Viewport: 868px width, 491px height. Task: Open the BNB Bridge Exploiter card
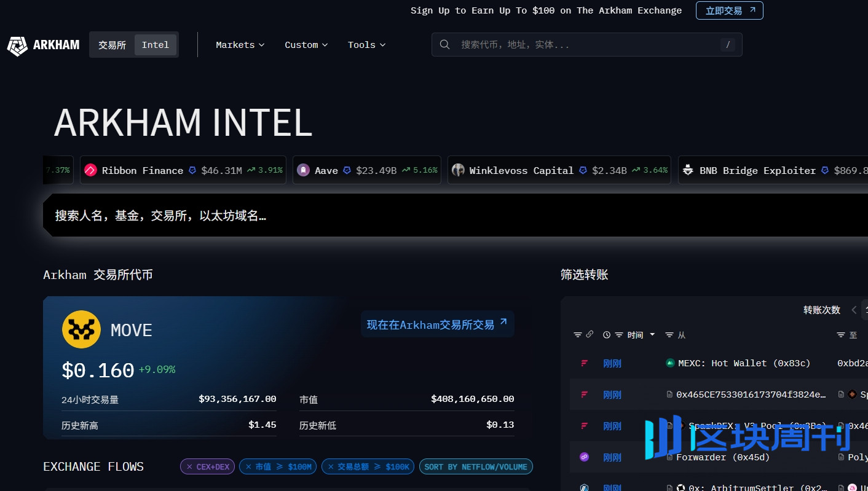tap(773, 170)
